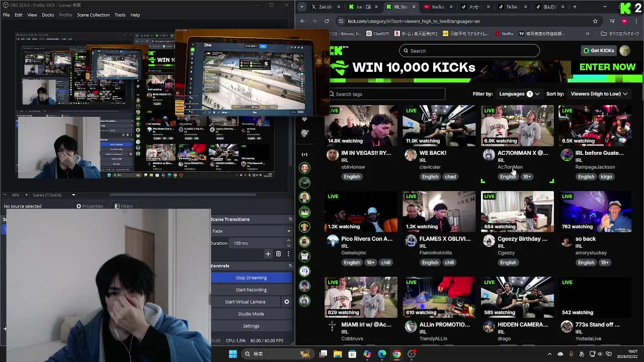This screenshot has width=644, height=362.
Task: Open the OBS Tools menu
Action: pos(120,15)
